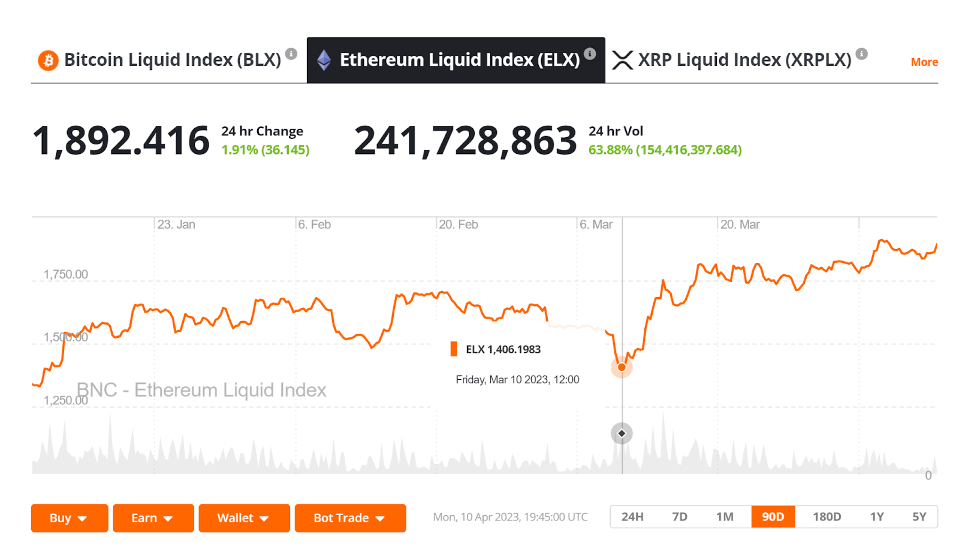This screenshot has height=560, width=959.
Task: Open the Earn dropdown menu
Action: tap(153, 518)
